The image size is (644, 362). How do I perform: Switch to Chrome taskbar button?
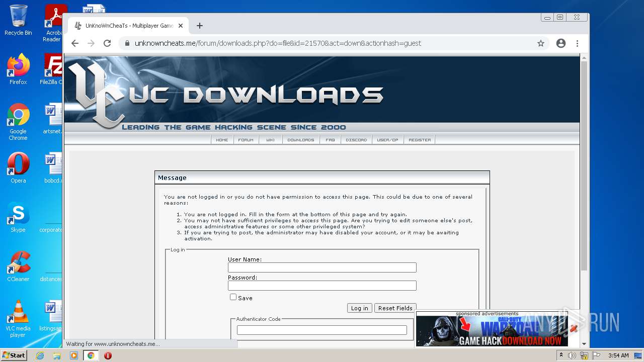(91, 355)
